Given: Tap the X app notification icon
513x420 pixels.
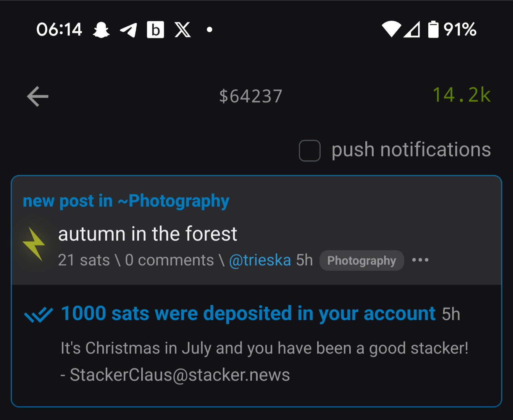Looking at the screenshot, I should tap(182, 30).
